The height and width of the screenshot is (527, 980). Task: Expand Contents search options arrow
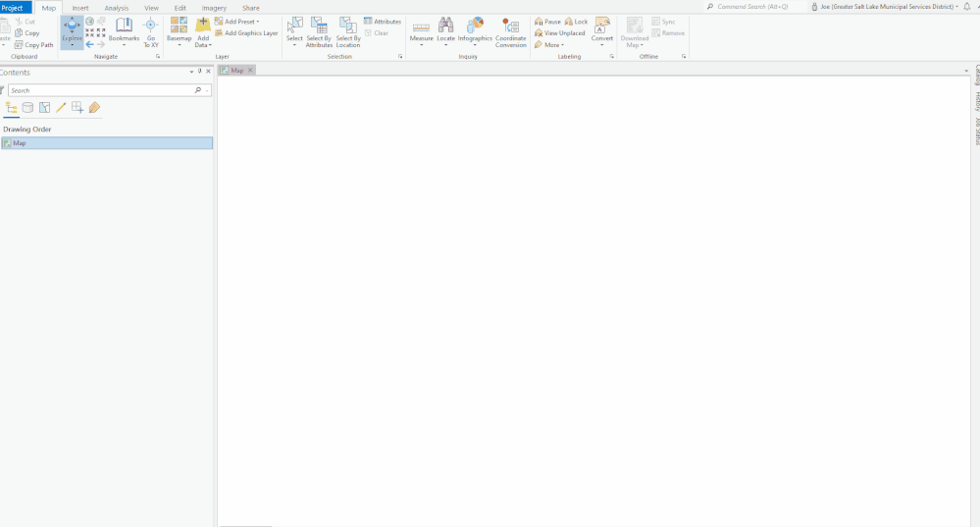207,90
